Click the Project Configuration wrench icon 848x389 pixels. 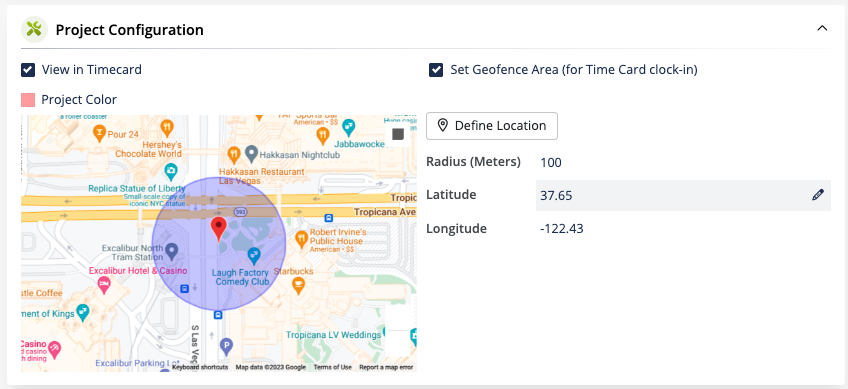(x=35, y=30)
